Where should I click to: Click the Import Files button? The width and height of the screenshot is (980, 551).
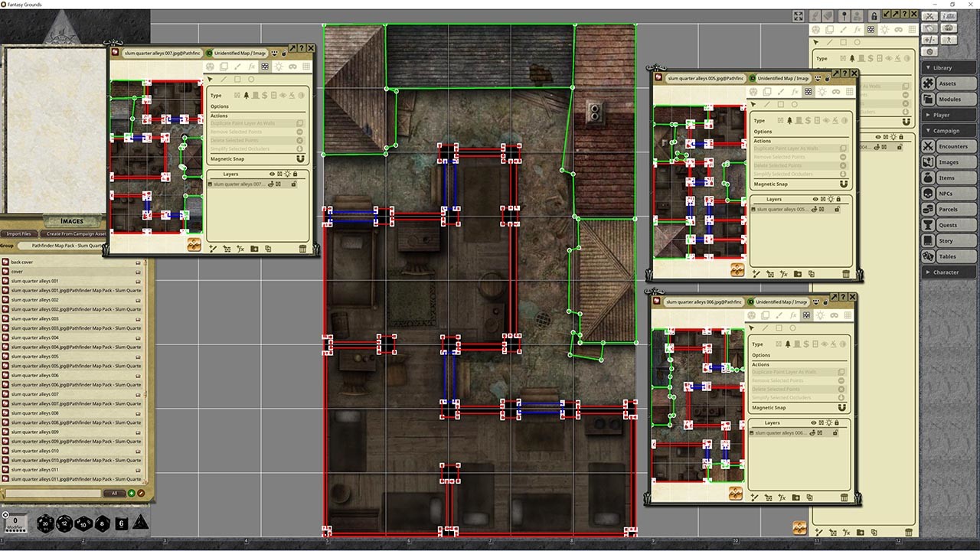(18, 233)
